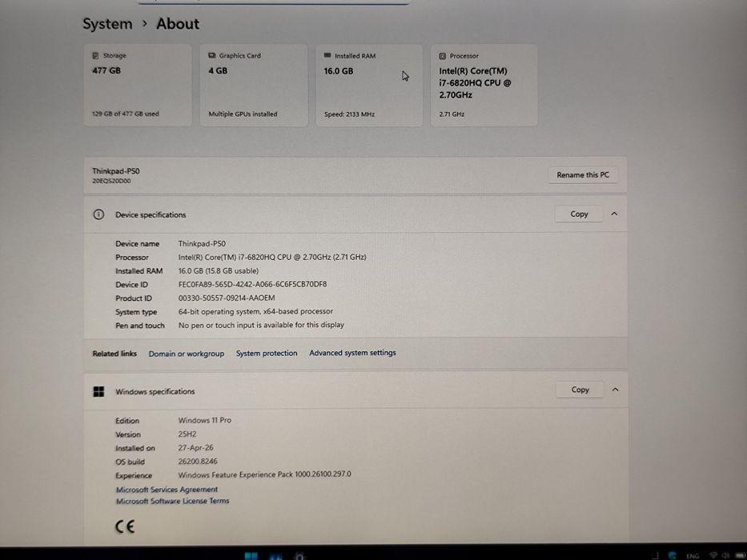This screenshot has height=560, width=747.
Task: Open the Storage card showing 477 GB
Action: [x=138, y=86]
